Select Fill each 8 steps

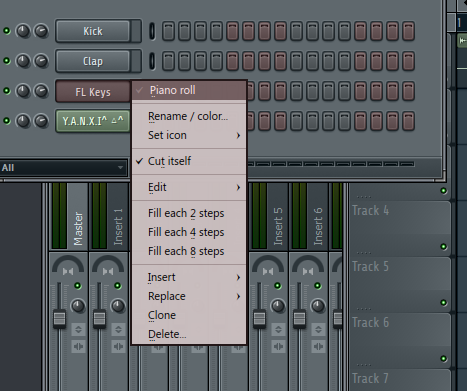click(x=189, y=251)
